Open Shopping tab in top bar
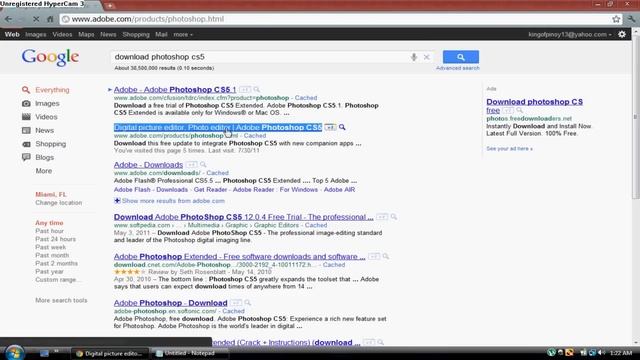Viewport: 640px width, 360px height. tap(136, 34)
